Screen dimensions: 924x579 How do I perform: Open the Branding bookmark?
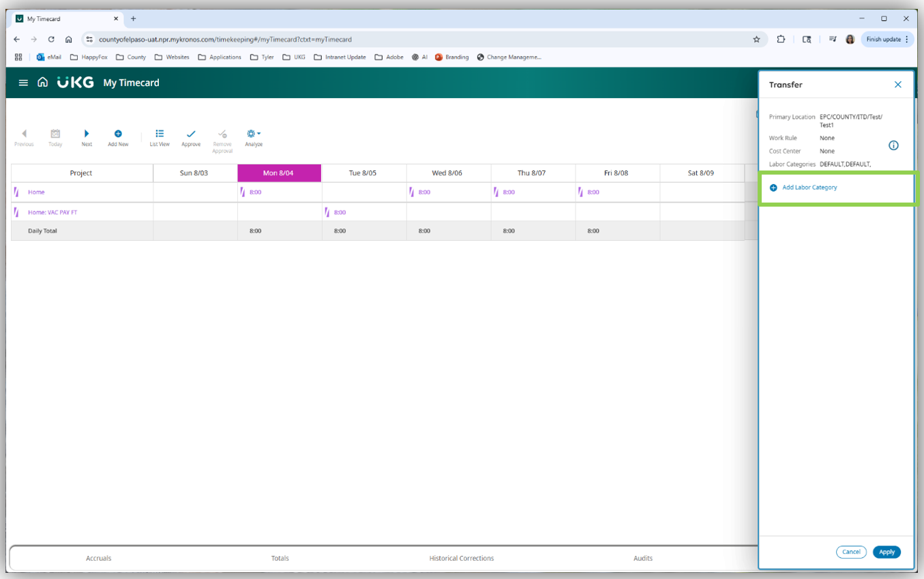(452, 57)
